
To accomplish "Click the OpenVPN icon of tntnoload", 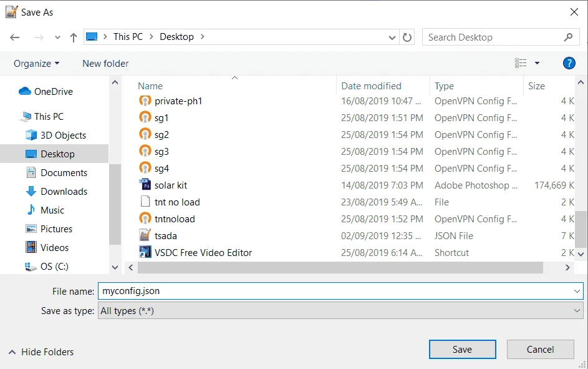I will tap(145, 219).
